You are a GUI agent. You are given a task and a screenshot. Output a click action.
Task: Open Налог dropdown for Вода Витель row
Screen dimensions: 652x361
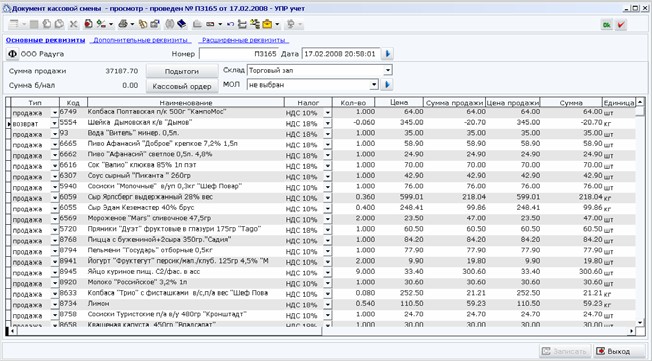328,134
